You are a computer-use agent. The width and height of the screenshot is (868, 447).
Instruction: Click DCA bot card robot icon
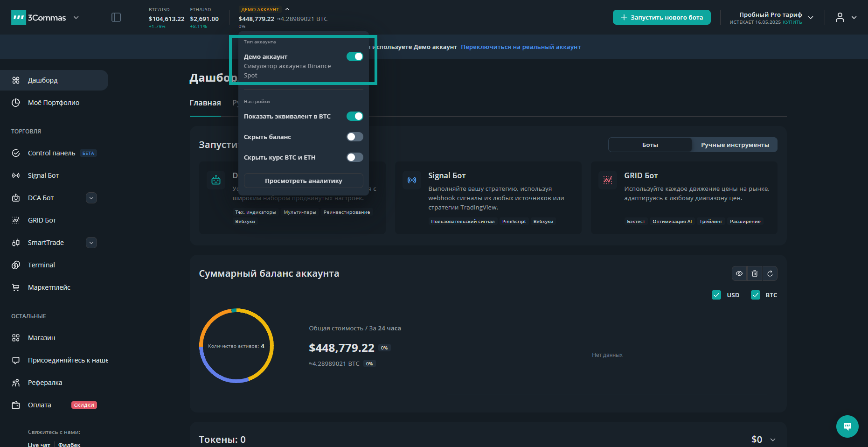pos(216,180)
